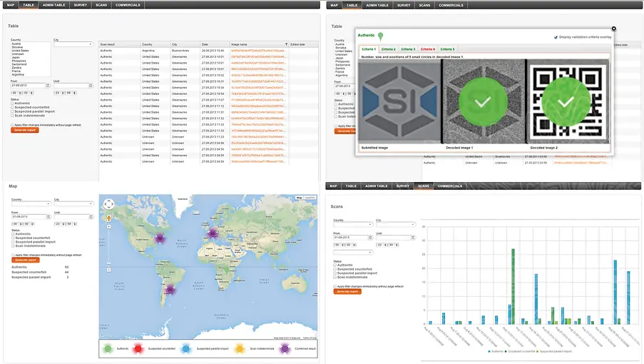The image size is (644, 364).
Task: Click the blue Suspected parallel import legend icon
Action: point(186,349)
